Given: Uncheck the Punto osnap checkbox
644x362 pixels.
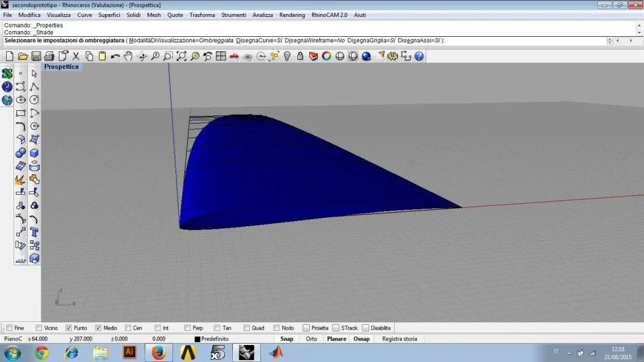Looking at the screenshot, I should pyautogui.click(x=68, y=328).
